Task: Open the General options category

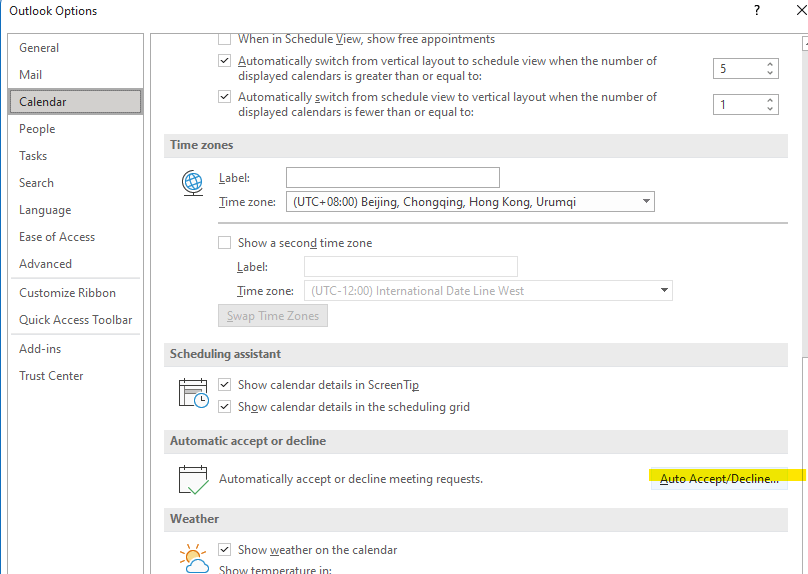Action: pos(76,48)
